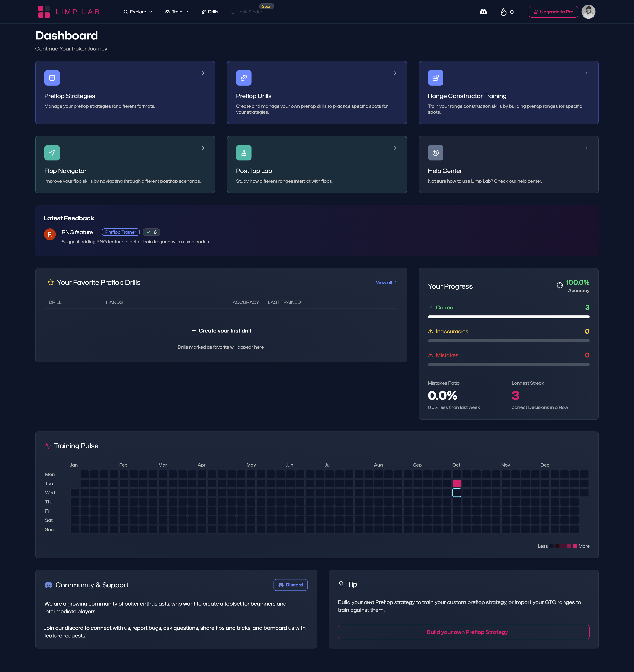Click the Discord icon in top navigation
The image size is (634, 672).
click(x=483, y=12)
